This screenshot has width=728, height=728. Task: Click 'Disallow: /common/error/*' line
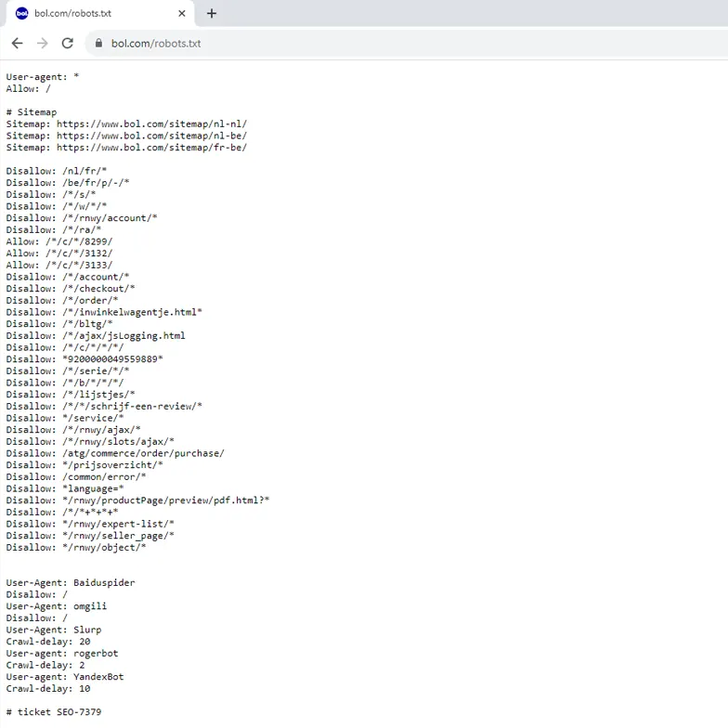[x=76, y=477]
